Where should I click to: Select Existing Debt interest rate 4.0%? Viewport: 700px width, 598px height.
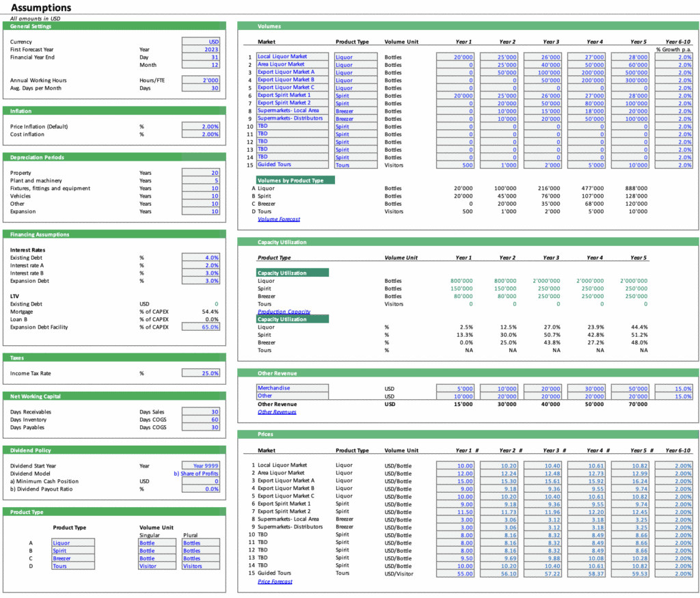[x=201, y=258]
